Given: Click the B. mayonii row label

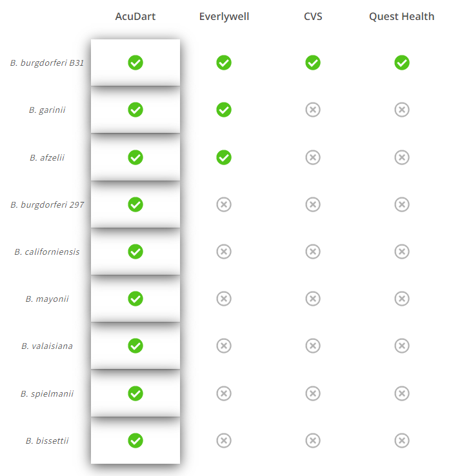Looking at the screenshot, I should (x=47, y=299).
